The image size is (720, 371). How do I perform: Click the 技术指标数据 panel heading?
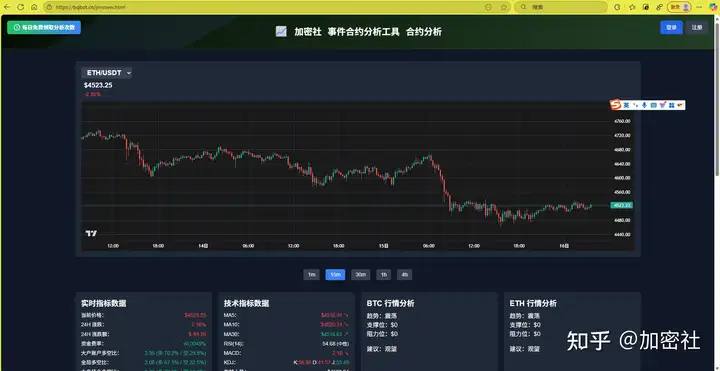click(x=247, y=304)
